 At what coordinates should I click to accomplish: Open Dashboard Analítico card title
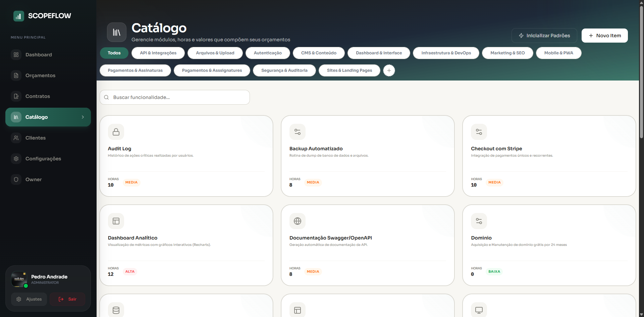coord(132,238)
